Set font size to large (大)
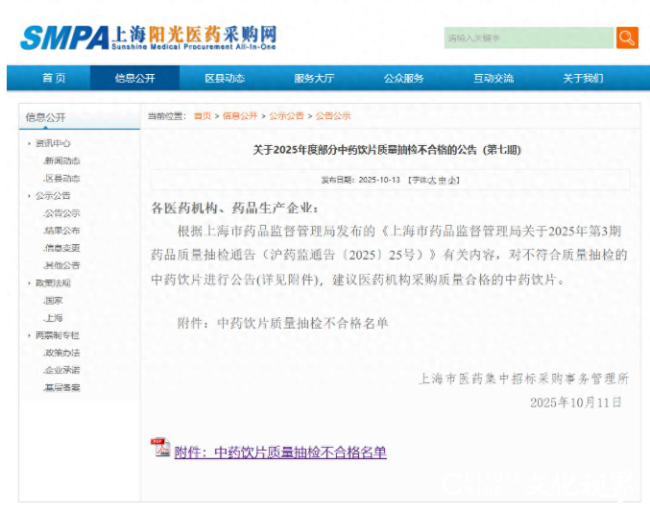 tap(431, 180)
